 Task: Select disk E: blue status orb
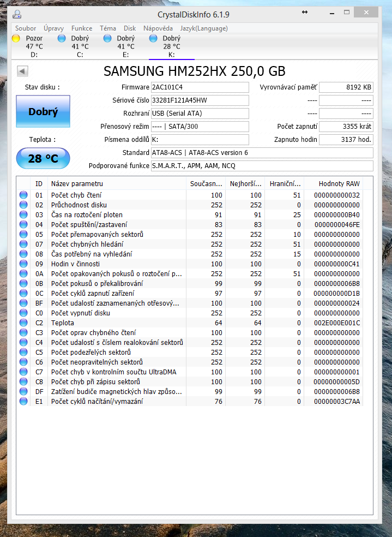point(107,38)
